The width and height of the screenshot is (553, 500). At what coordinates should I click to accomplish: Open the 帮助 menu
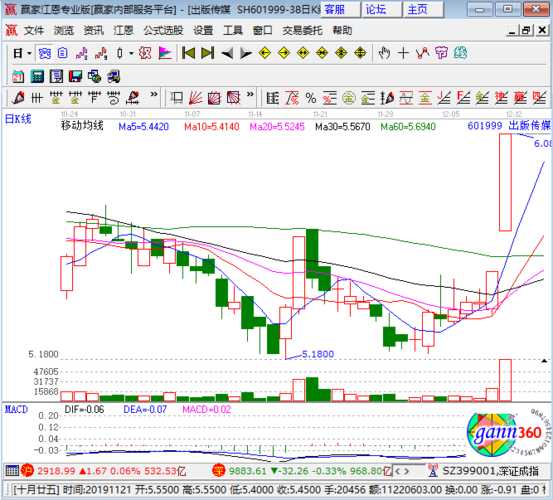342,31
